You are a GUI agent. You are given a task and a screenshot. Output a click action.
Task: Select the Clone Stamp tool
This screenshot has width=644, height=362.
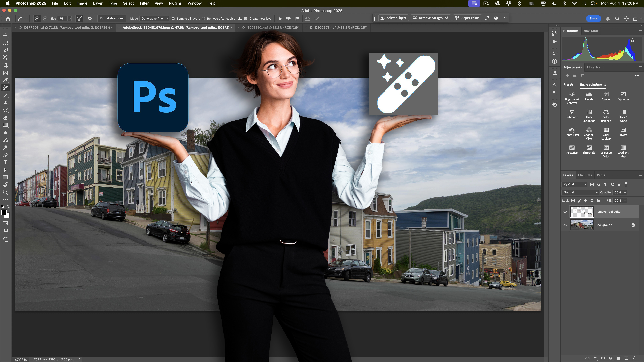pos(5,103)
